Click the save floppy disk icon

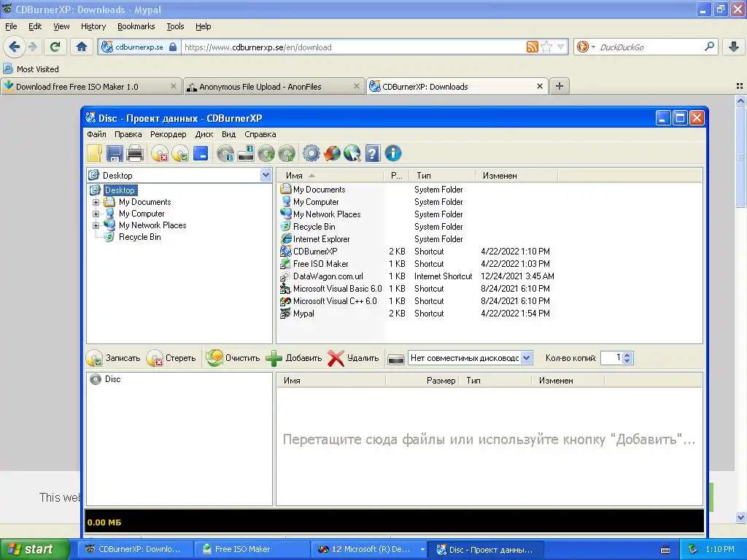click(x=115, y=153)
